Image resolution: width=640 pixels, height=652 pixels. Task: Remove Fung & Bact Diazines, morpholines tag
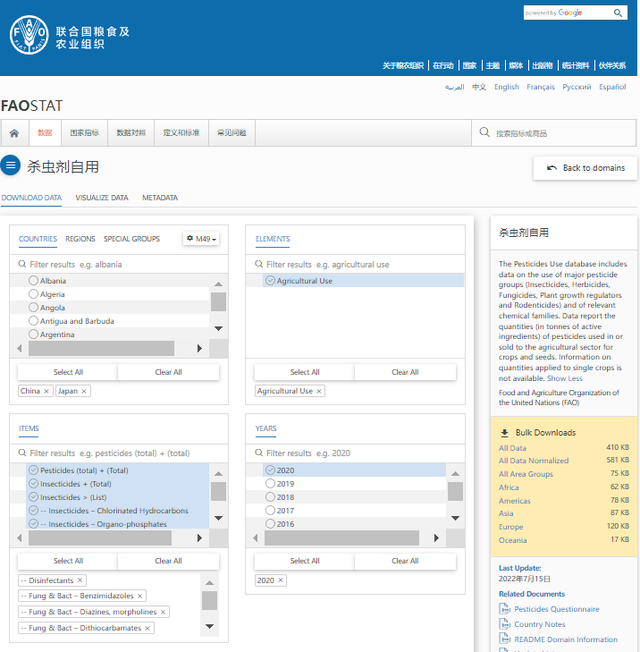163,612
